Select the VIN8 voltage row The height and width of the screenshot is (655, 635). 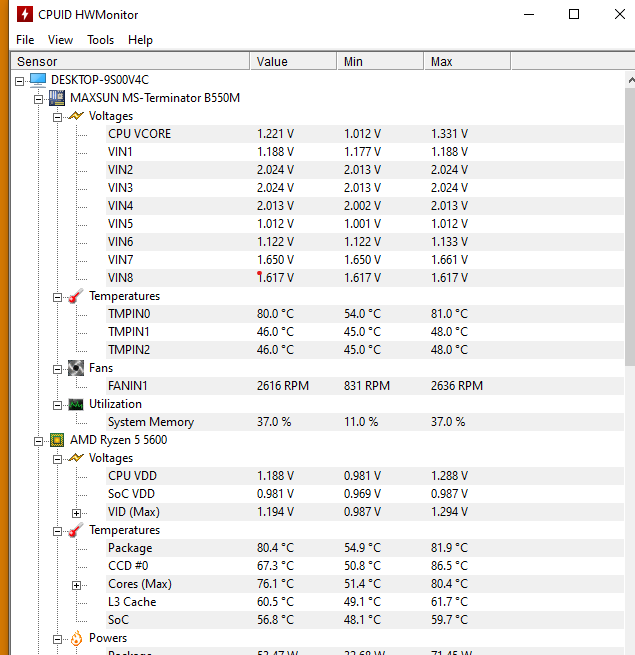point(365,278)
